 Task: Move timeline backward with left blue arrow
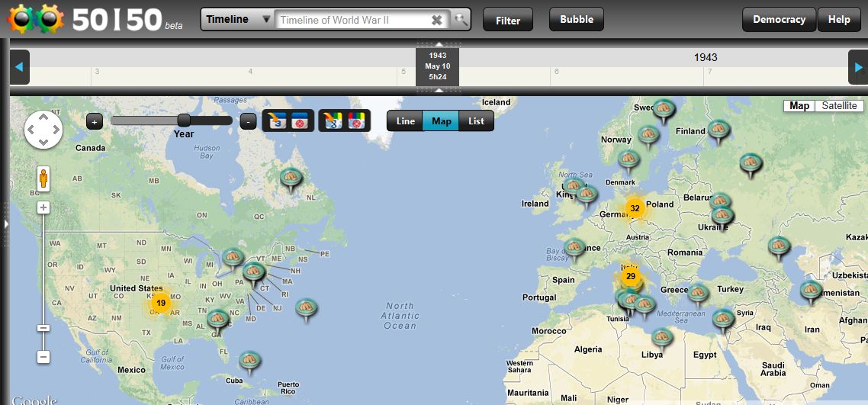[x=19, y=67]
